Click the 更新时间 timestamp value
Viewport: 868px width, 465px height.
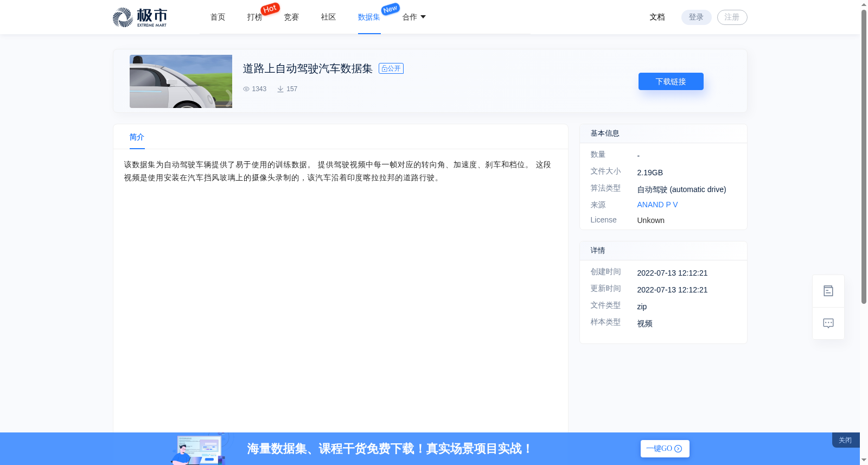point(673,290)
